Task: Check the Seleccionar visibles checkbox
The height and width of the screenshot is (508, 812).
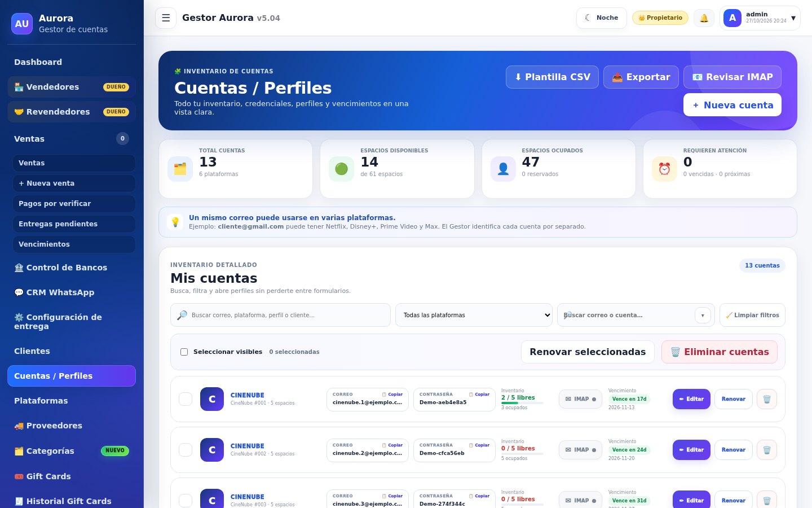Action: tap(184, 352)
